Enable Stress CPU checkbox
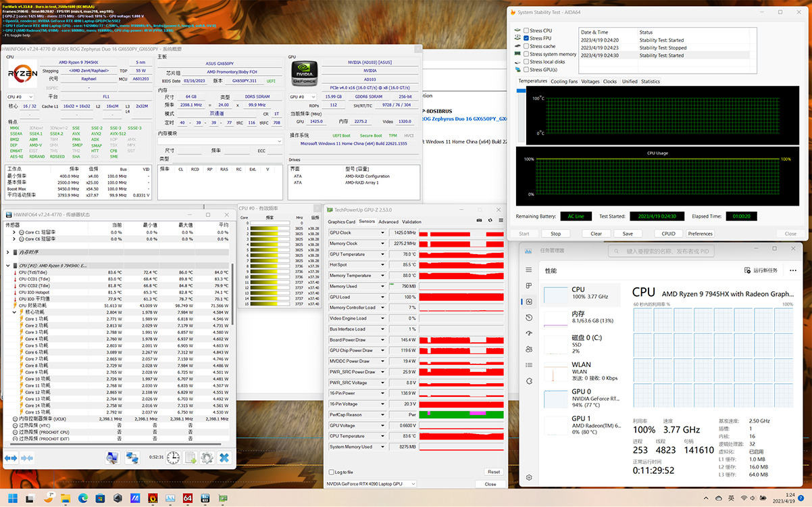Image resolution: width=812 pixels, height=507 pixels. [526, 31]
